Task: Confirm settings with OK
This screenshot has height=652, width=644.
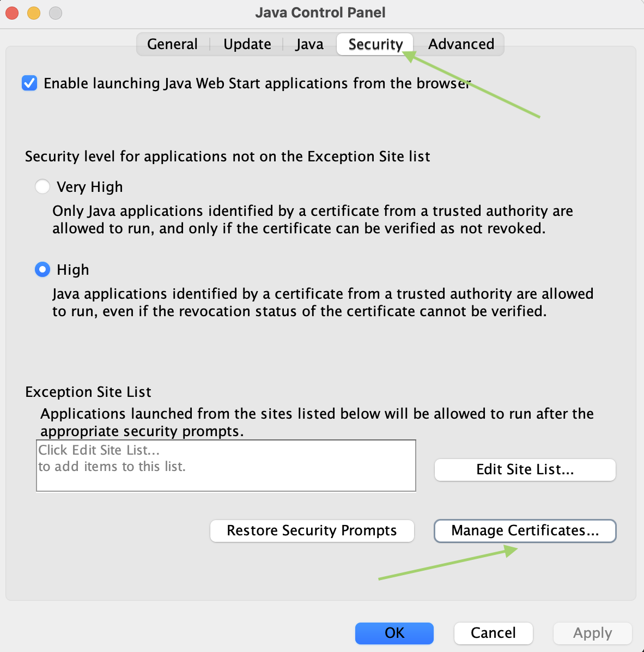Action: [394, 633]
